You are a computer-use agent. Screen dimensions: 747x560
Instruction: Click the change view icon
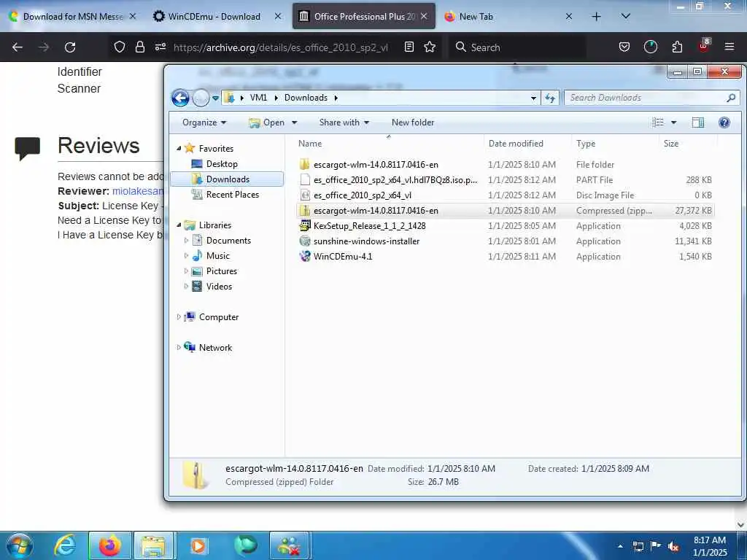tap(658, 122)
